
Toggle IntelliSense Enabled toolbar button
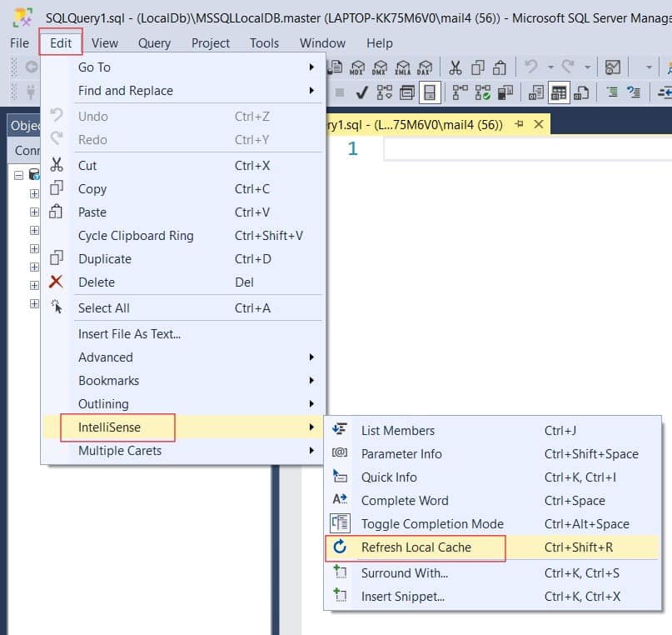(x=430, y=92)
